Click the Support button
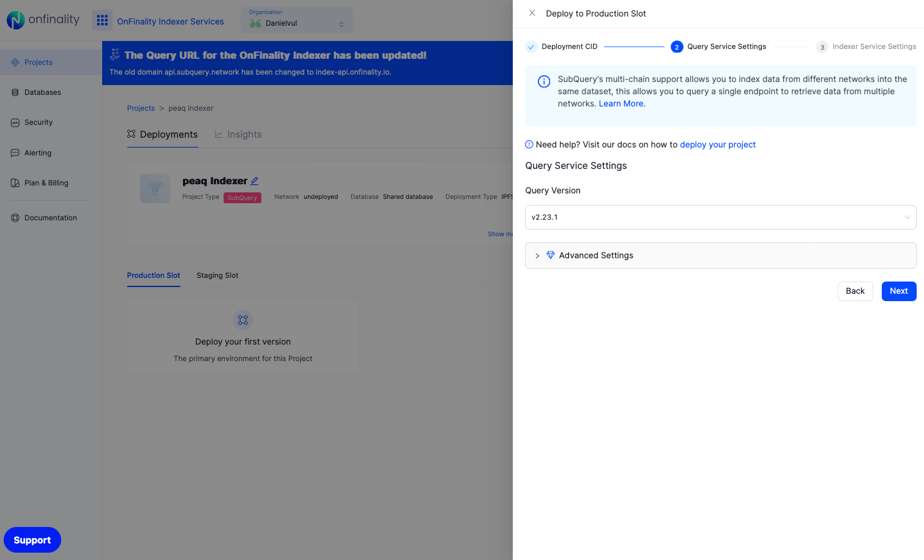 click(32, 540)
